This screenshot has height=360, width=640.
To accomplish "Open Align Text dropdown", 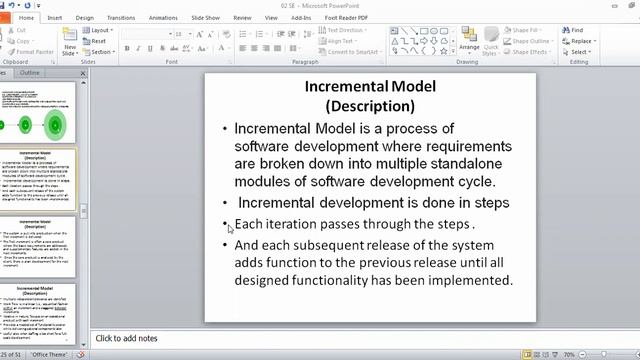I will pyautogui.click(x=338, y=41).
